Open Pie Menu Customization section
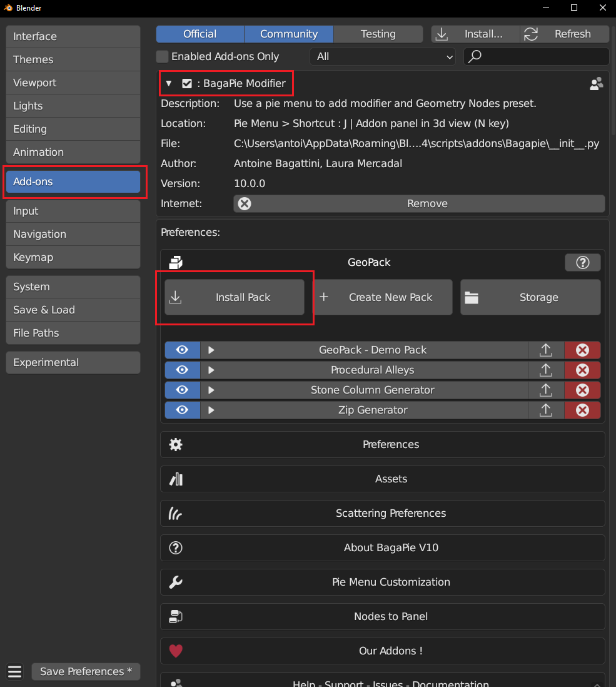The height and width of the screenshot is (687, 616). (x=383, y=583)
